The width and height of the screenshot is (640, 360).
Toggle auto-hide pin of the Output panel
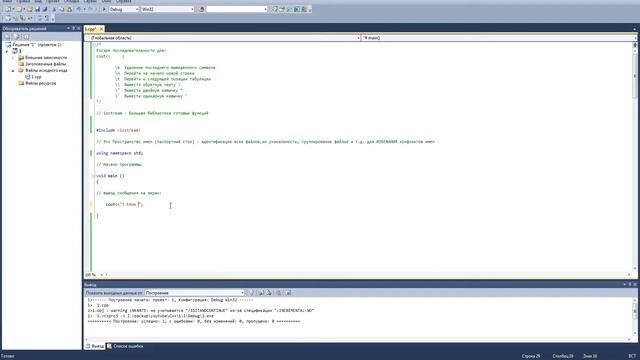[x=630, y=284]
